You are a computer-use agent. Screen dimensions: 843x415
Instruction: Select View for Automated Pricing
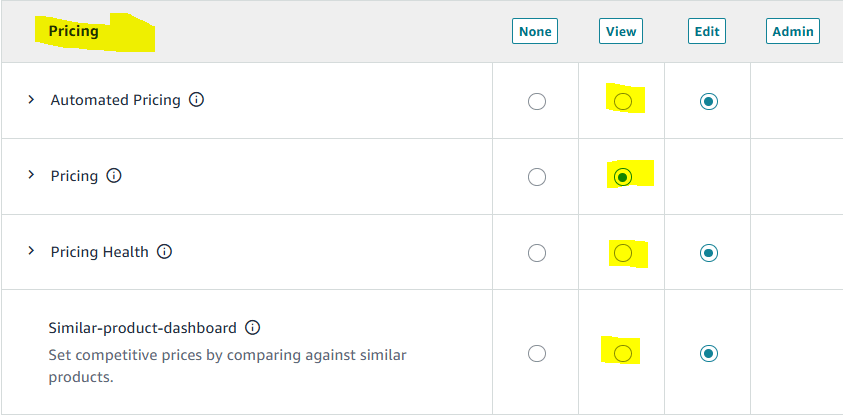point(622,101)
